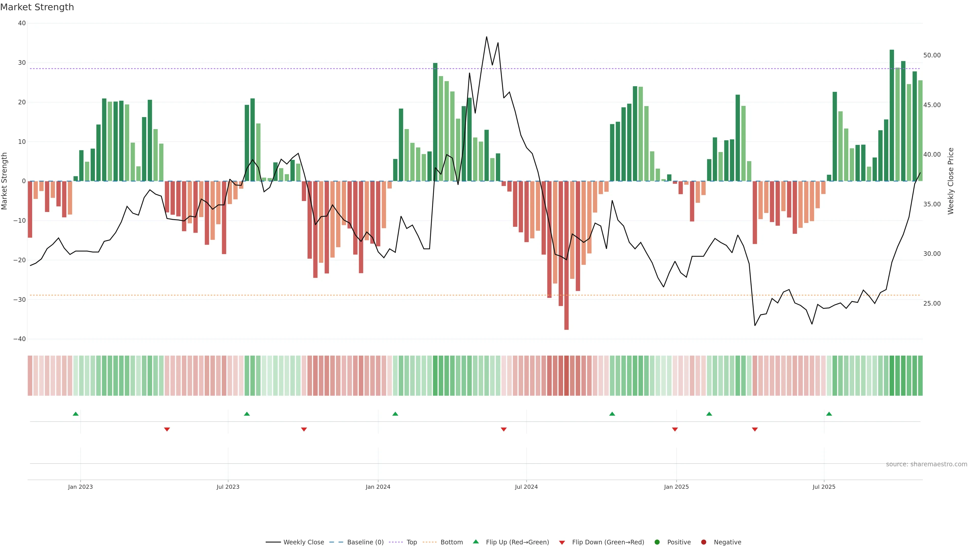Click the flip-down triangle just before Jan 2025
This screenshot has width=980, height=551.
tap(675, 429)
